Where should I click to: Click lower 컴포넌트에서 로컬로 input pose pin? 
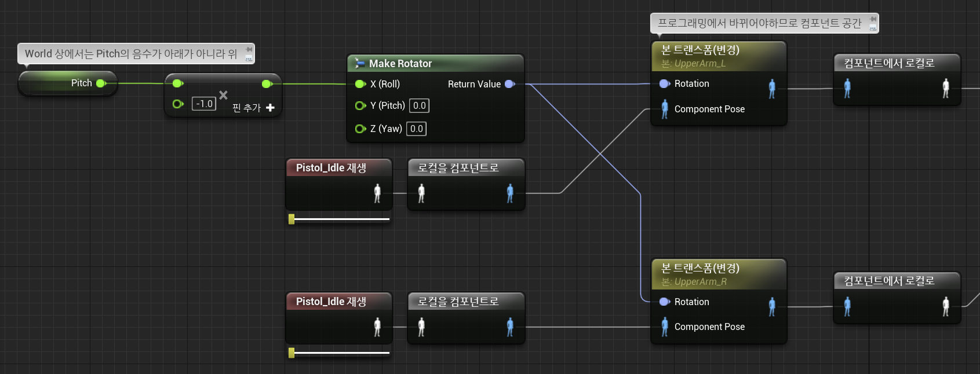(x=847, y=306)
